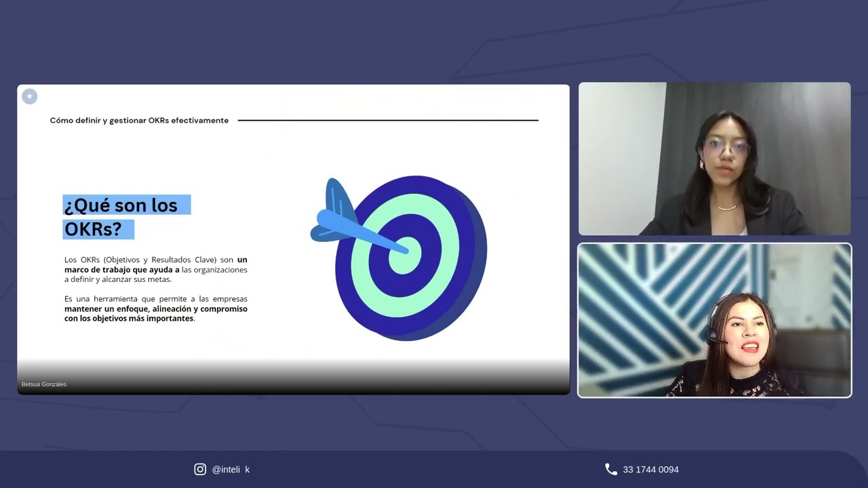Click the paragraph starting "Es una herramienta"
Screen dimensions: 868x488
pyautogui.click(x=156, y=308)
